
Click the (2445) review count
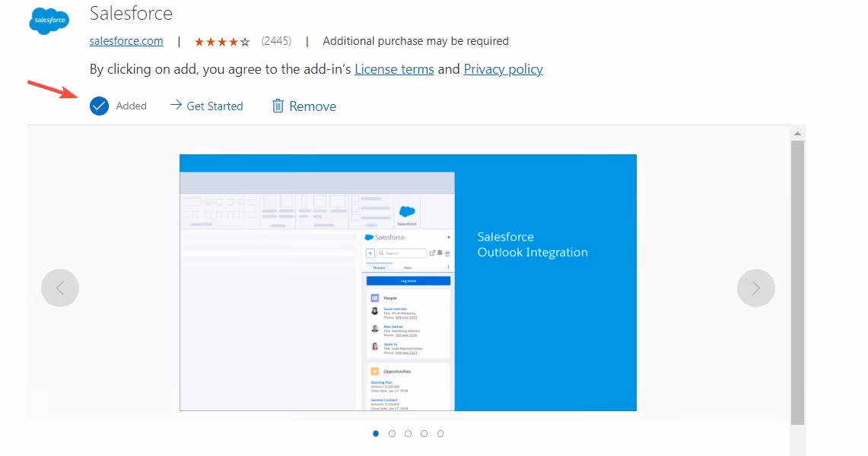tap(276, 41)
